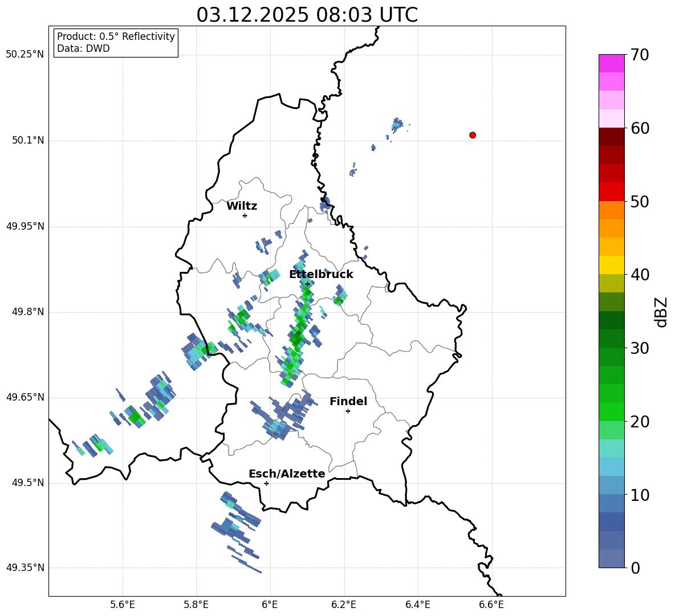
Task: Click the Esch/Alzette city label
Action: click(x=287, y=474)
